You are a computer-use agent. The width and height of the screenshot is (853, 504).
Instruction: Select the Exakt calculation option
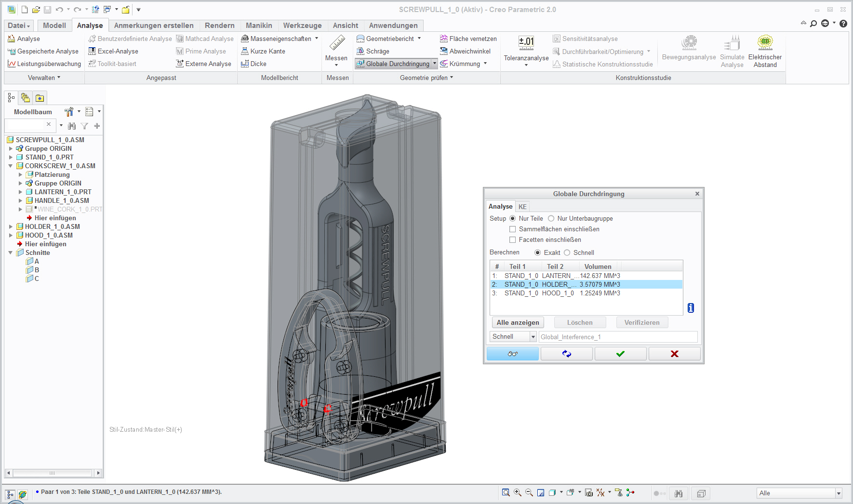point(538,252)
